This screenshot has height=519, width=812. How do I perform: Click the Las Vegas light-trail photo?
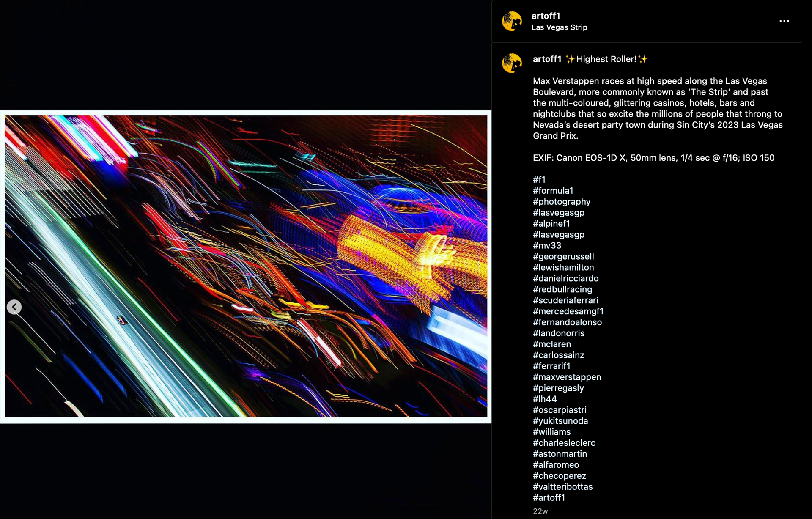[245, 266]
